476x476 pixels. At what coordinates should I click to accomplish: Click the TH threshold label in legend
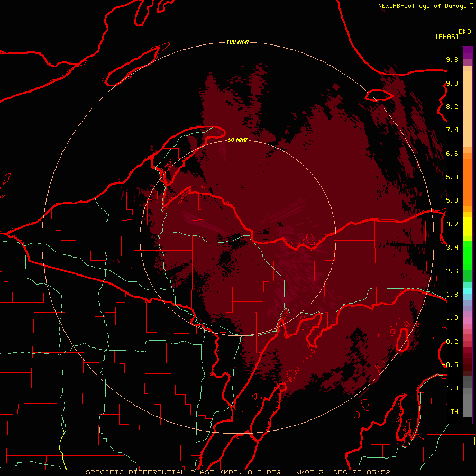pyautogui.click(x=454, y=412)
